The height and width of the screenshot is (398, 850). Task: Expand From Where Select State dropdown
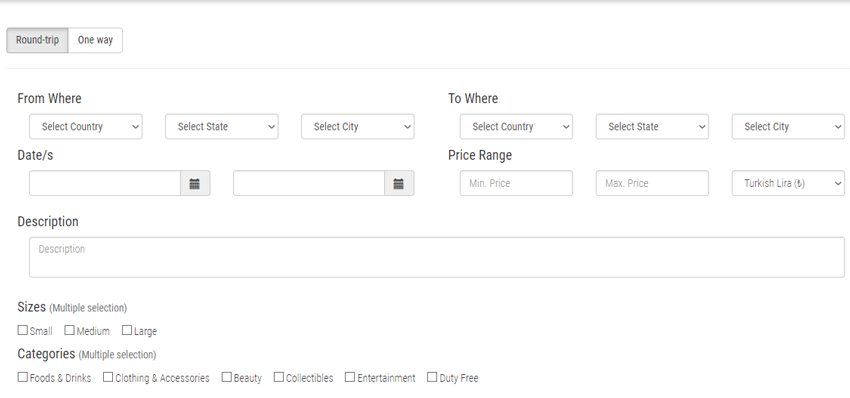coord(222,126)
